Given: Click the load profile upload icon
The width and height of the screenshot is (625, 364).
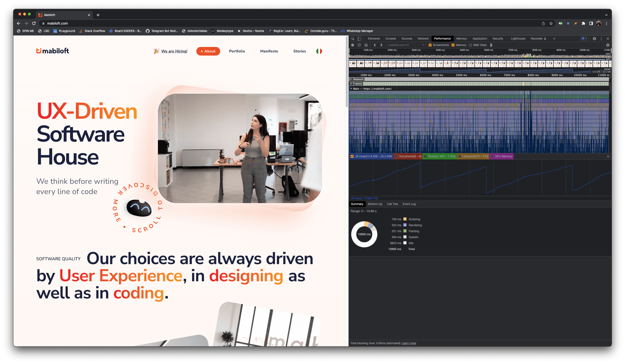Looking at the screenshot, I should click(375, 45).
